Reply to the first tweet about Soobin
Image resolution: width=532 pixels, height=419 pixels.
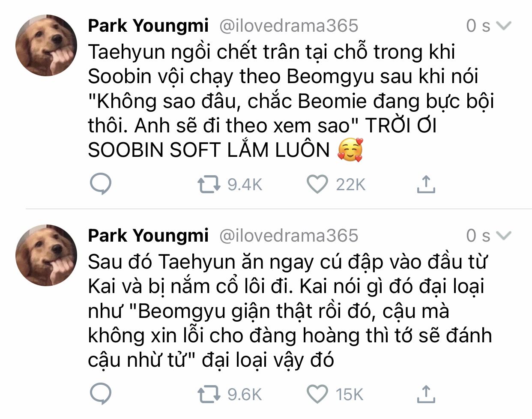click(x=101, y=184)
